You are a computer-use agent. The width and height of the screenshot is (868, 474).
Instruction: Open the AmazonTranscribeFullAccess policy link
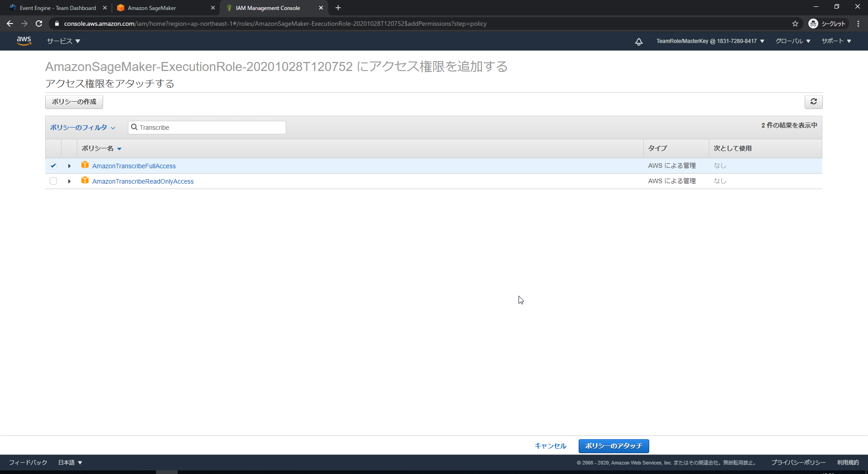[x=134, y=166]
